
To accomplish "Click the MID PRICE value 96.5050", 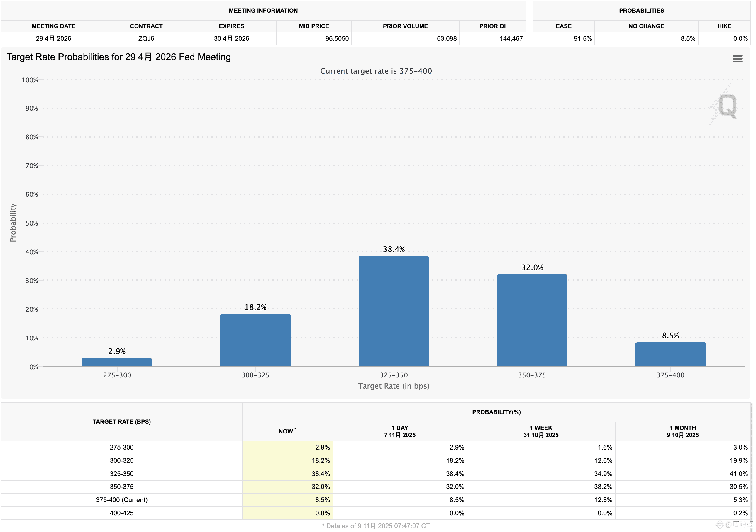I will pyautogui.click(x=337, y=38).
